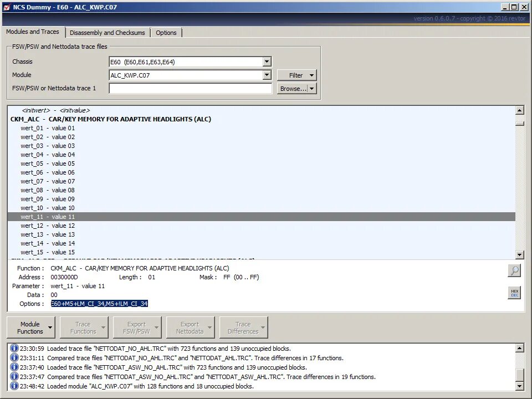Click the Options value text field

click(99, 304)
